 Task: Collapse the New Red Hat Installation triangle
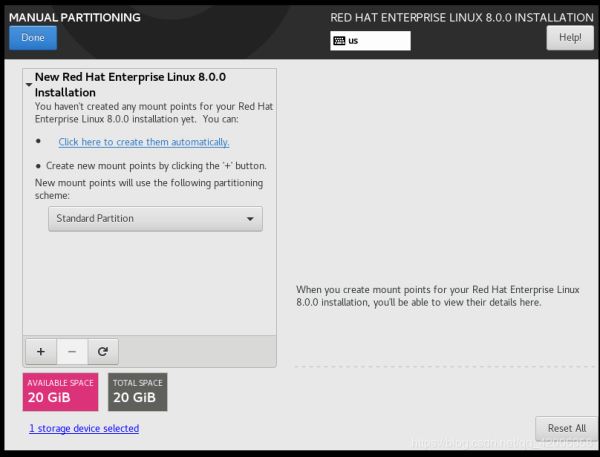[x=29, y=85]
